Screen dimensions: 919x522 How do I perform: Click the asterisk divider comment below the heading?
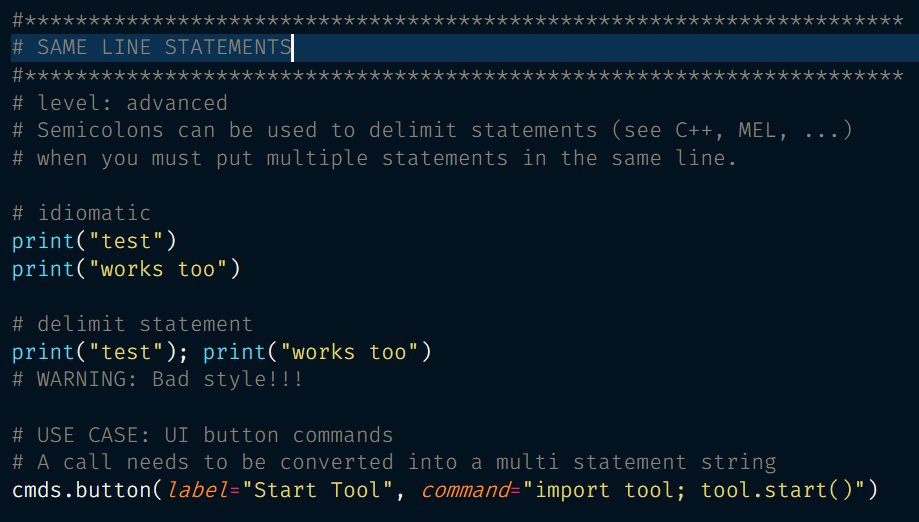pyautogui.click(x=458, y=76)
